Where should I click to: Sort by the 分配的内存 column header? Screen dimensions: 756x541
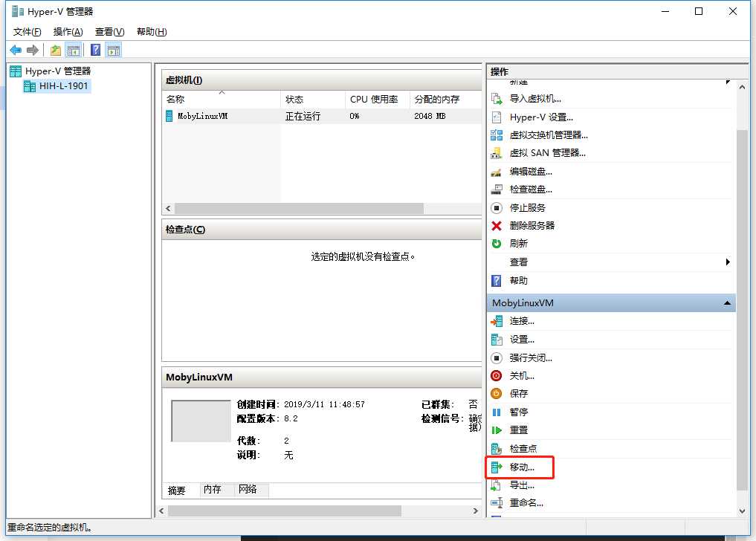pyautogui.click(x=445, y=100)
